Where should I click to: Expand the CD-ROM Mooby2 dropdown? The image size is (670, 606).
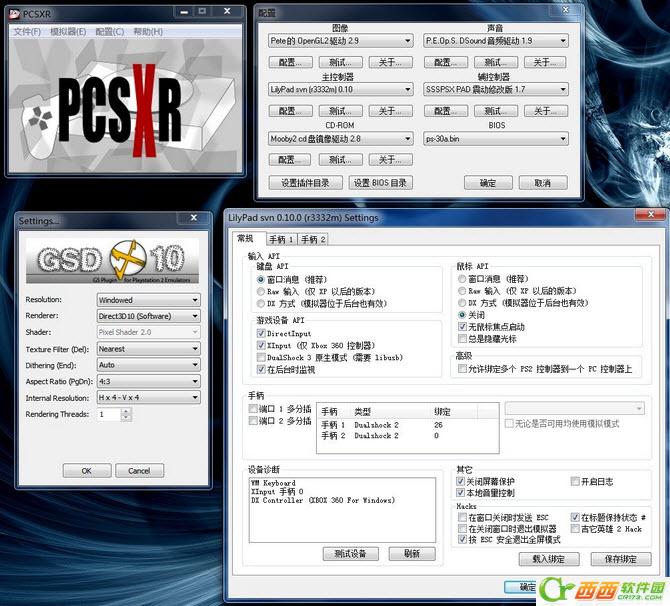[x=408, y=138]
